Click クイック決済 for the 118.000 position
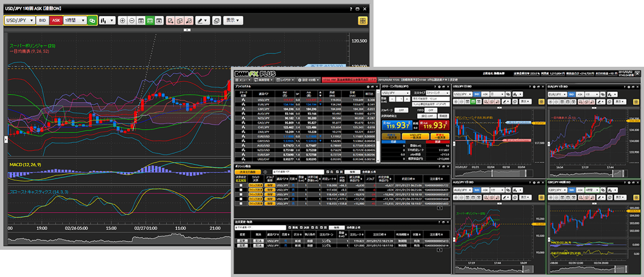This screenshot has height=277, width=644. (x=256, y=185)
